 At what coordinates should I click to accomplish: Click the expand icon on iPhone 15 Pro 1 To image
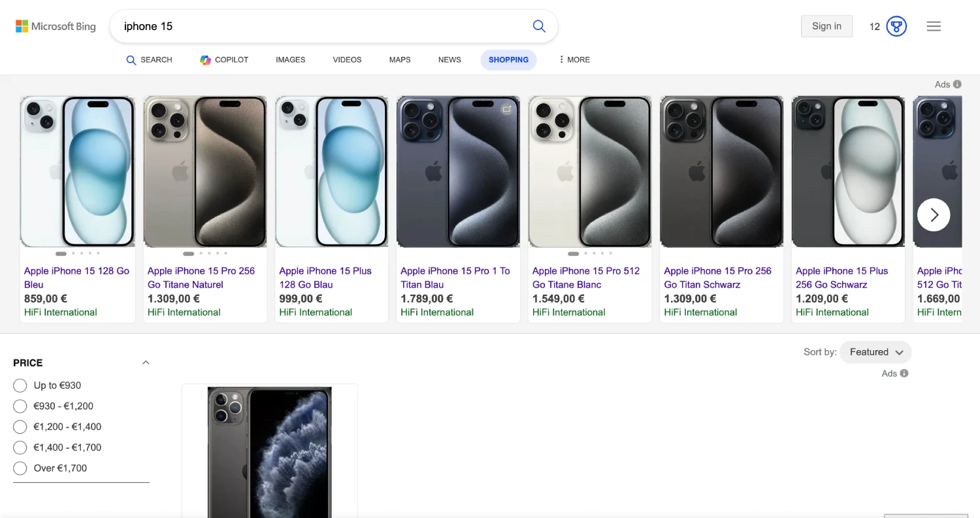[x=506, y=110]
